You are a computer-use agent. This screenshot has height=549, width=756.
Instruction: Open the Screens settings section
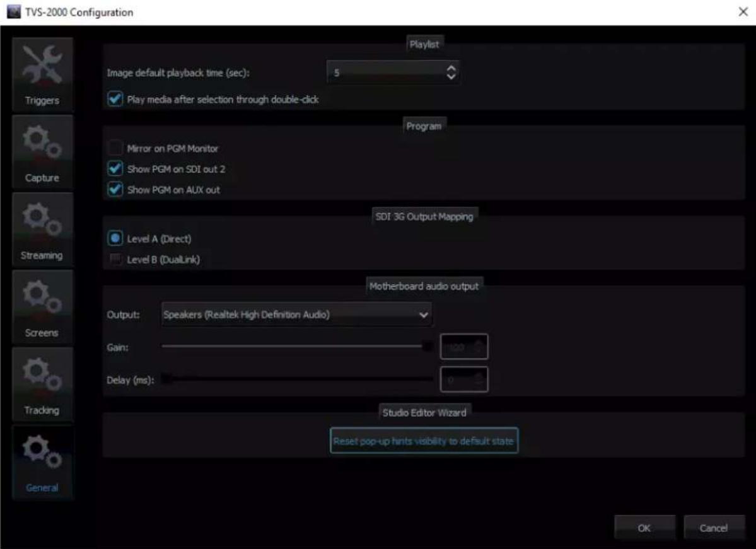(42, 307)
